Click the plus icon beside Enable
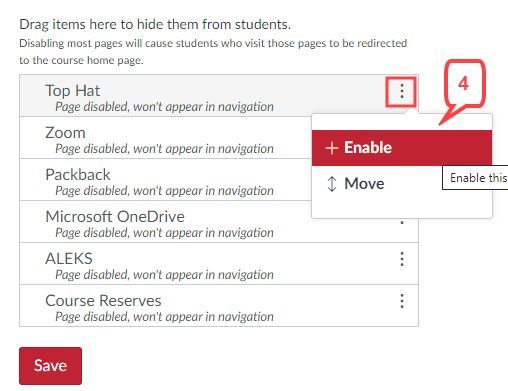The height and width of the screenshot is (391, 508). tap(332, 148)
